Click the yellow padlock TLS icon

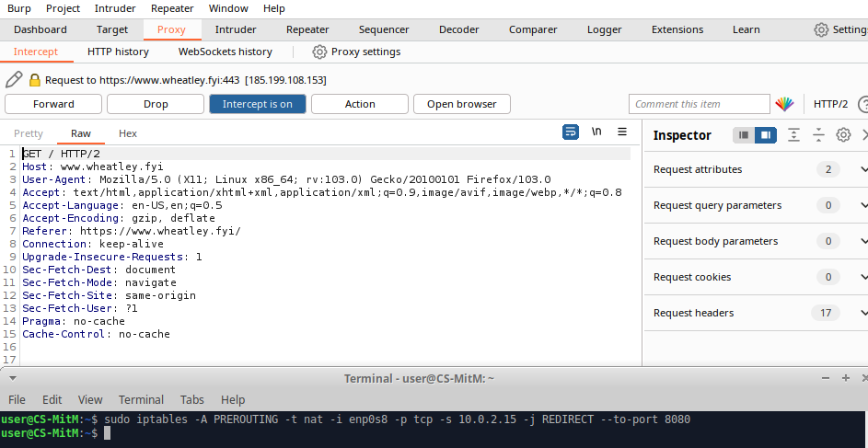[35, 80]
